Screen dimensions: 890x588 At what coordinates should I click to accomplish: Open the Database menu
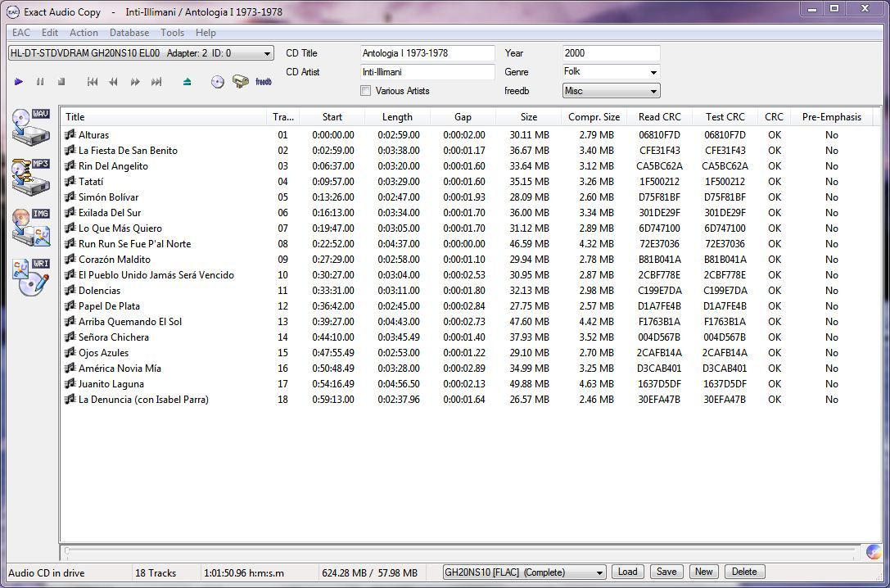[129, 33]
